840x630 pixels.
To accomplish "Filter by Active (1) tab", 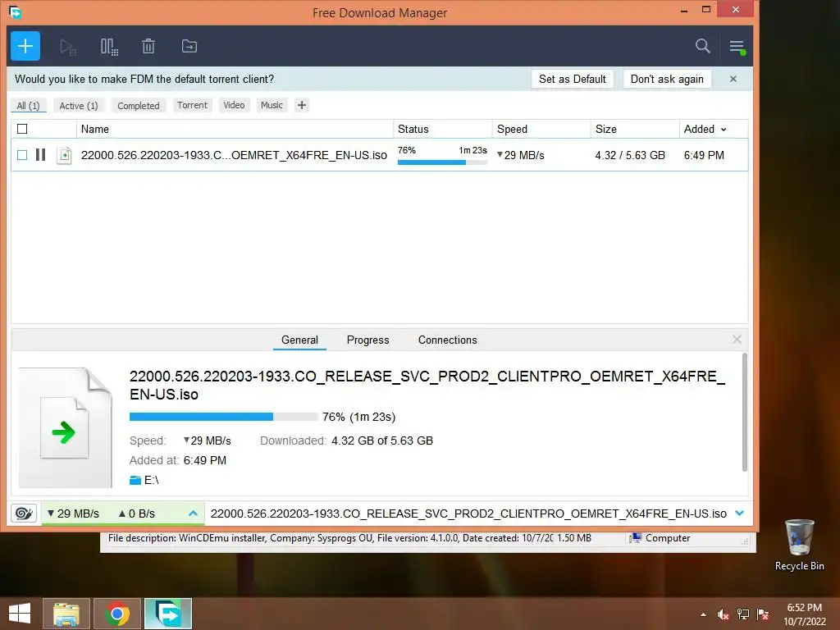I will (x=79, y=106).
